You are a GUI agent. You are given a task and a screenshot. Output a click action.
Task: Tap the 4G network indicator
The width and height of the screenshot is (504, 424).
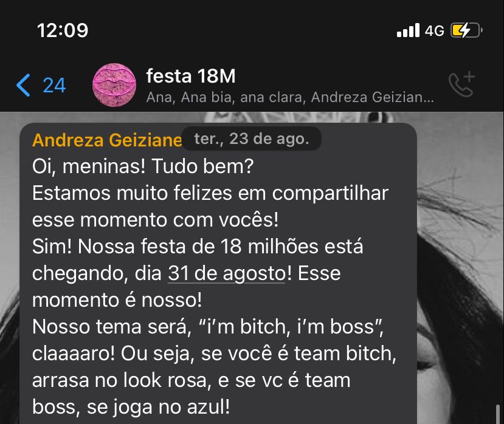[x=434, y=31]
